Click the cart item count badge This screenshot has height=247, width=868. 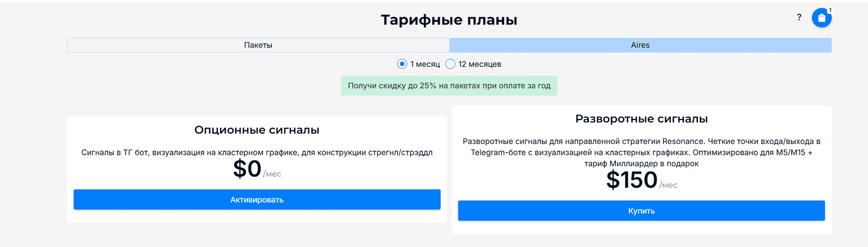[830, 10]
